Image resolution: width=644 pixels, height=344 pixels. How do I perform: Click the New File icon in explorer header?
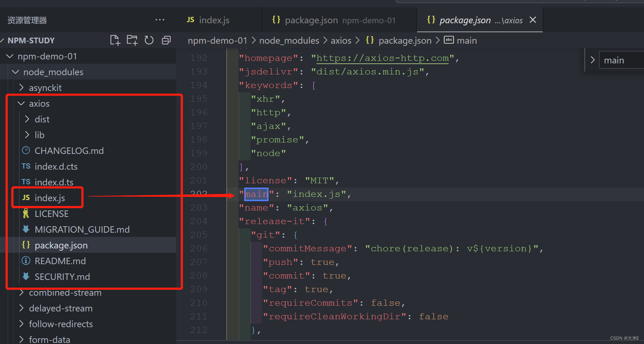(x=115, y=40)
